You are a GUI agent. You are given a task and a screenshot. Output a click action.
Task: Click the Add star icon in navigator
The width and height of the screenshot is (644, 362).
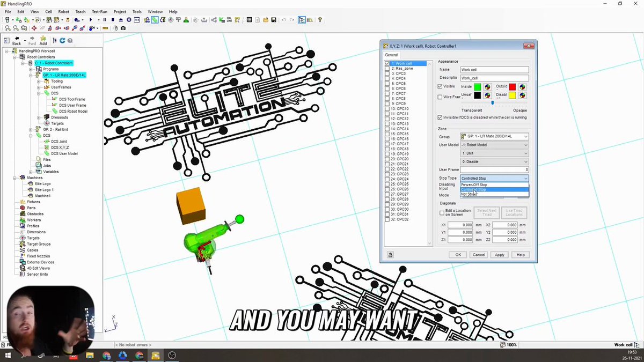pos(43,40)
